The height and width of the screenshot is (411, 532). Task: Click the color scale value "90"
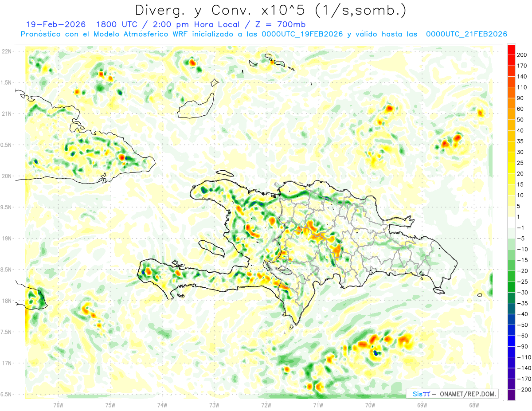[521, 98]
